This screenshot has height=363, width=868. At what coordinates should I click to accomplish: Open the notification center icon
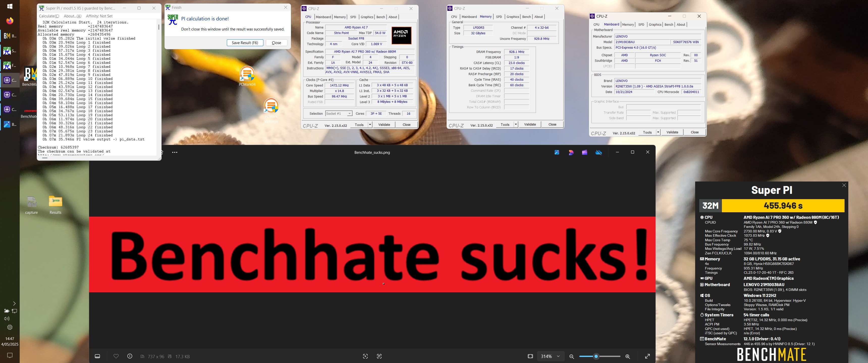[x=10, y=355]
